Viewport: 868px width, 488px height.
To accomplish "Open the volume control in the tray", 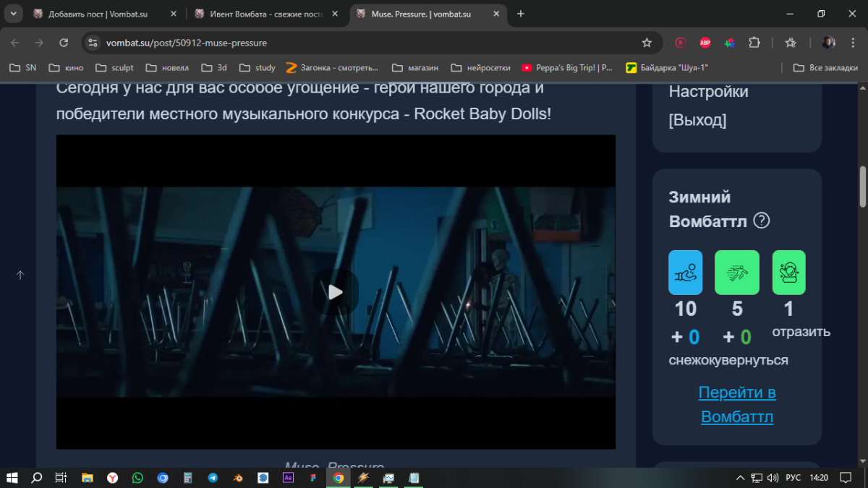I will pos(773,478).
